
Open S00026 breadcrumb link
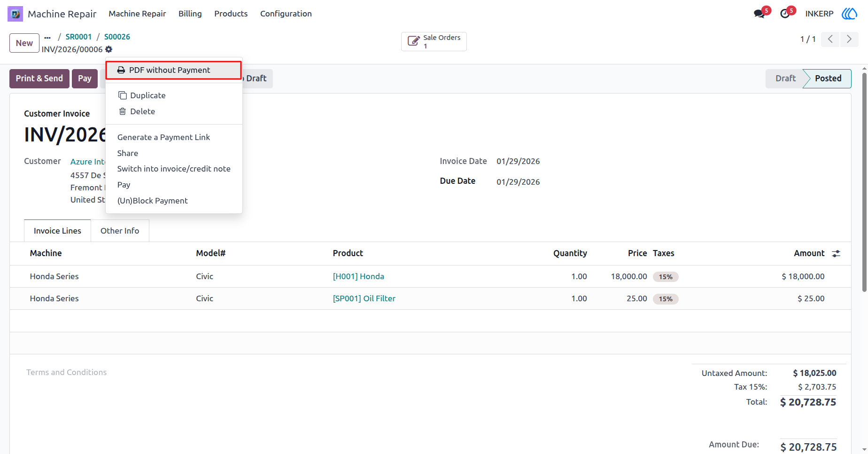[117, 37]
